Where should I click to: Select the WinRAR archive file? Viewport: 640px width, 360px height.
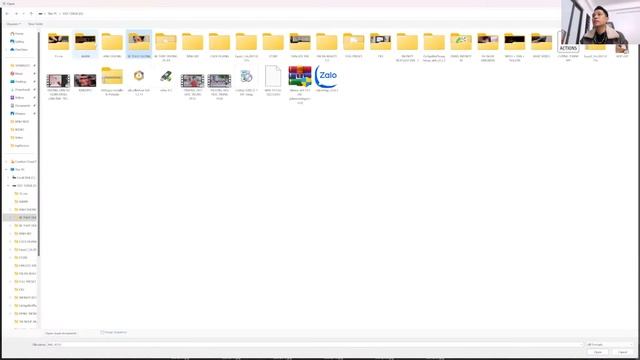point(300,85)
